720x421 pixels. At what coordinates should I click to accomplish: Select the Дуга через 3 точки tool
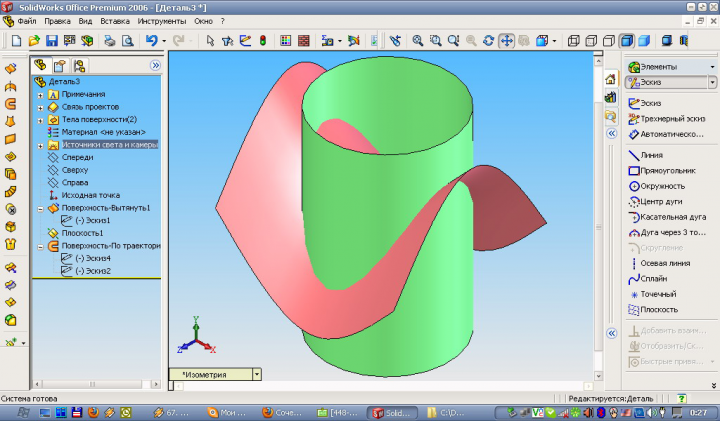click(x=667, y=232)
